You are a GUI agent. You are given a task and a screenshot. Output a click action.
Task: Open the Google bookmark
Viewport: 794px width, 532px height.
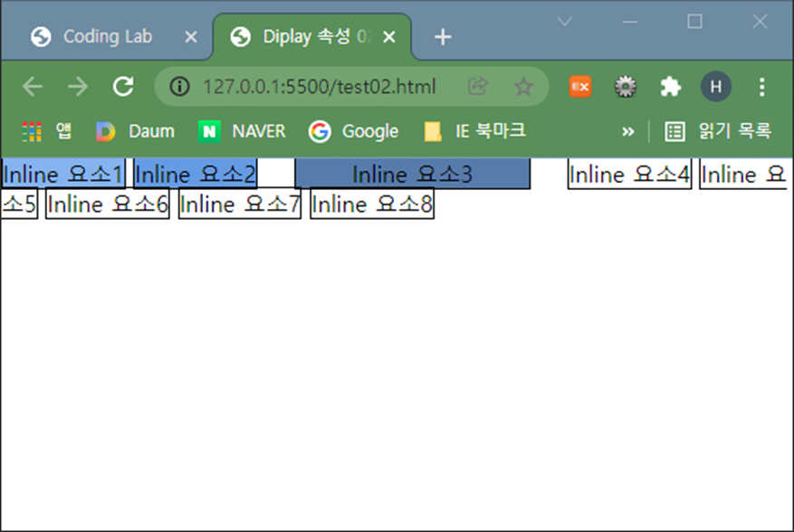pyautogui.click(x=353, y=131)
